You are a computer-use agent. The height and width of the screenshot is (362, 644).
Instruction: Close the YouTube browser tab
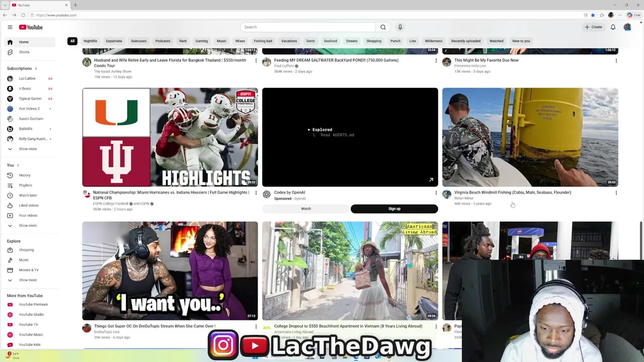(x=66, y=5)
